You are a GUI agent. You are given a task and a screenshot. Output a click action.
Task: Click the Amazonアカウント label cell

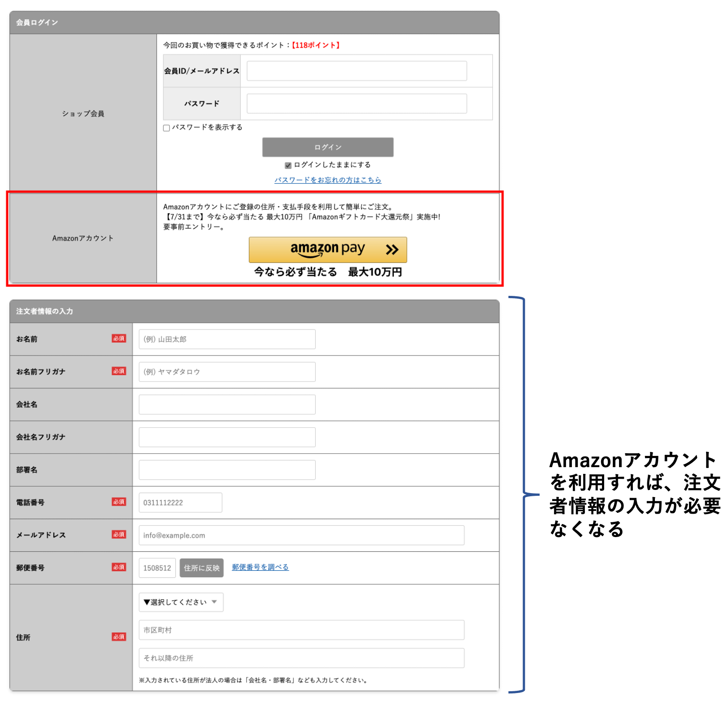[x=83, y=238]
